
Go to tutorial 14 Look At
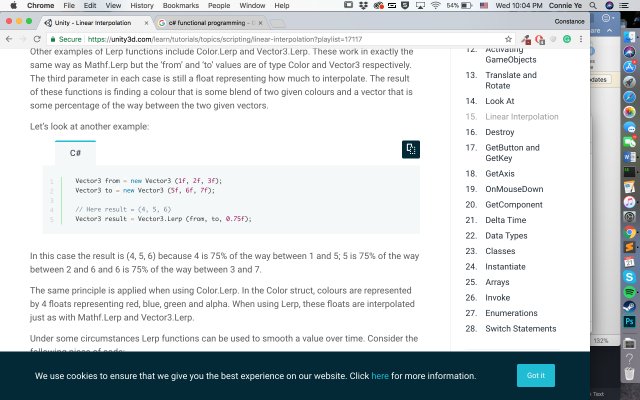point(500,101)
